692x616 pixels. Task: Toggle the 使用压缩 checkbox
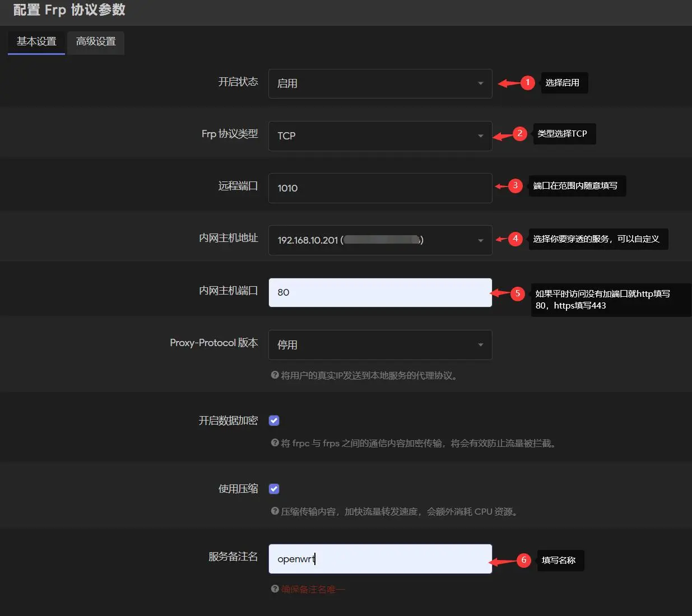tap(274, 489)
